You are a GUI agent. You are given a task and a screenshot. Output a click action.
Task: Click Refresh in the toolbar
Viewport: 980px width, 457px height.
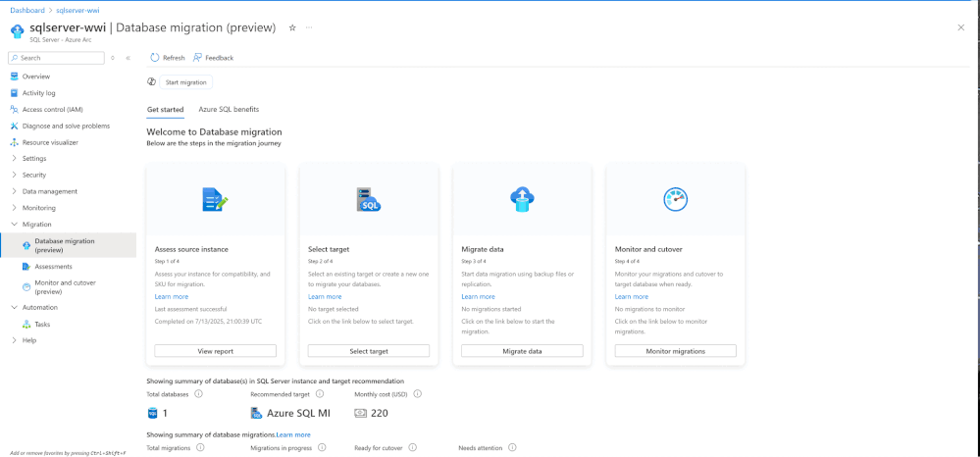[x=168, y=58]
